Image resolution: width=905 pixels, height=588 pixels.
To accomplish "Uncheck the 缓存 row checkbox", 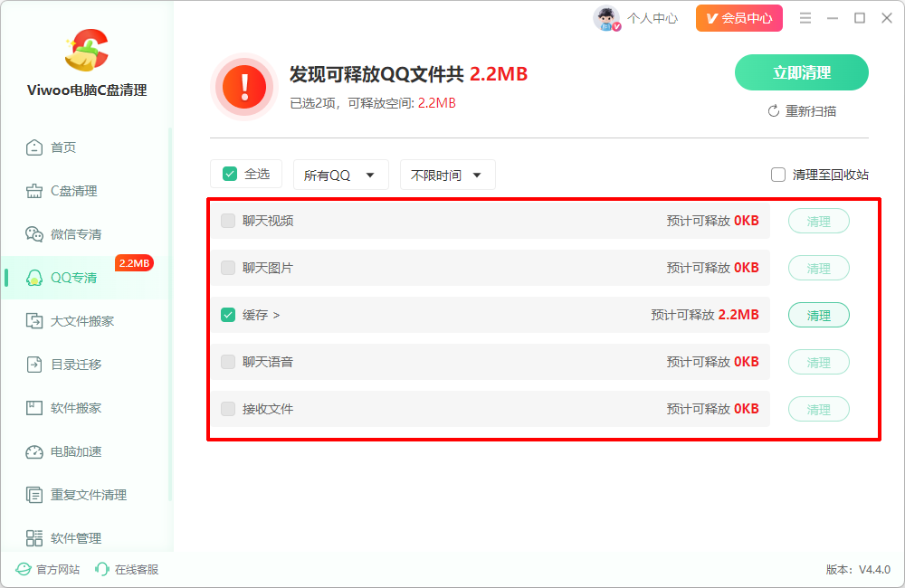I will pos(228,315).
